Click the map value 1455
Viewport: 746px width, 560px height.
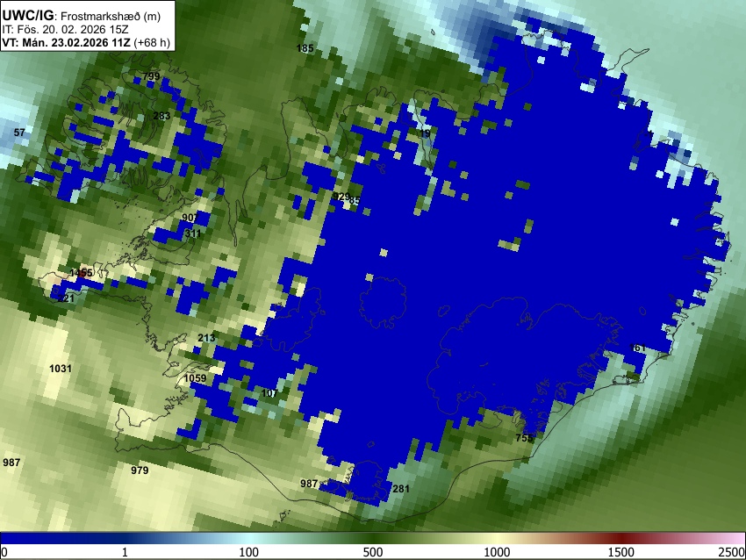tap(82, 273)
